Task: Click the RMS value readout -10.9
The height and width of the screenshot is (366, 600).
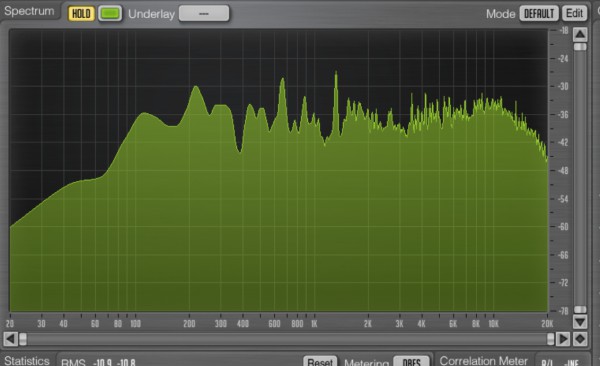Action: tap(102, 362)
